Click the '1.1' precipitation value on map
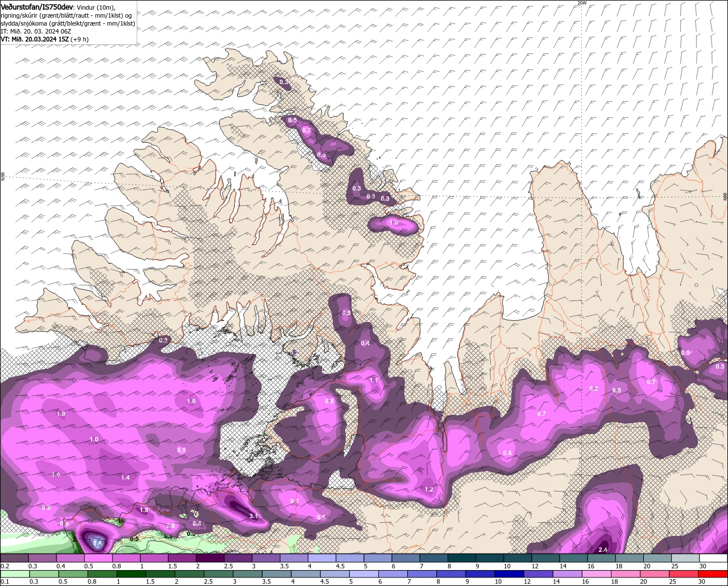 [x=374, y=380]
